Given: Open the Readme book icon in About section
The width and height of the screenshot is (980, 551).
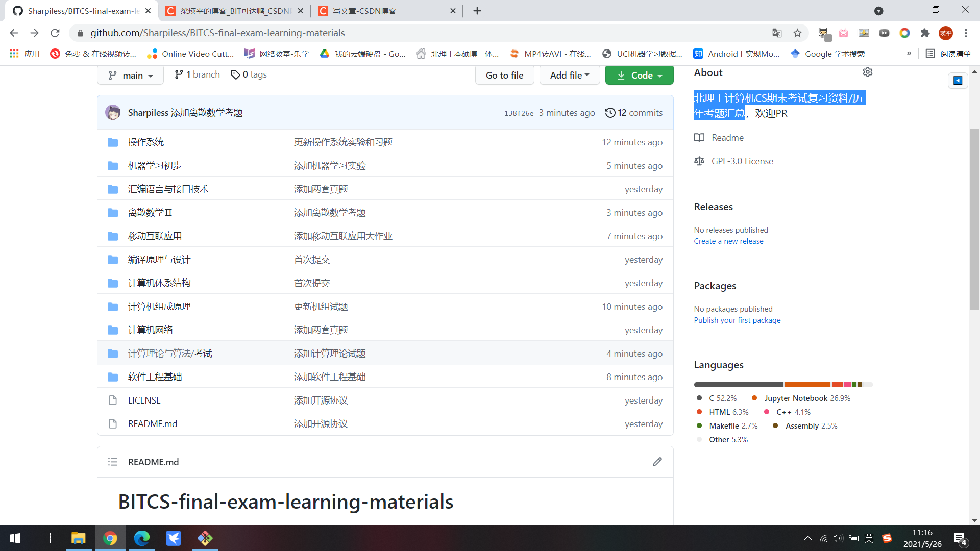Looking at the screenshot, I should pos(699,137).
